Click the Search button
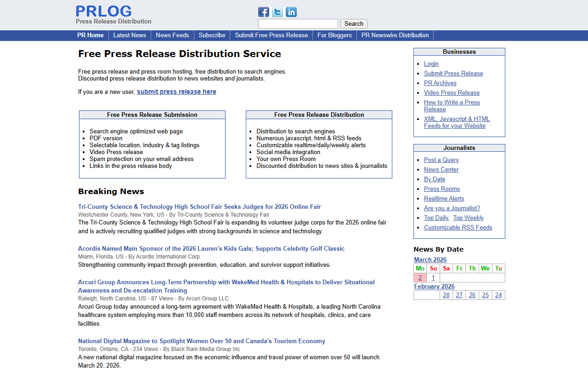Image resolution: width=588 pixels, height=368 pixels. click(x=354, y=23)
